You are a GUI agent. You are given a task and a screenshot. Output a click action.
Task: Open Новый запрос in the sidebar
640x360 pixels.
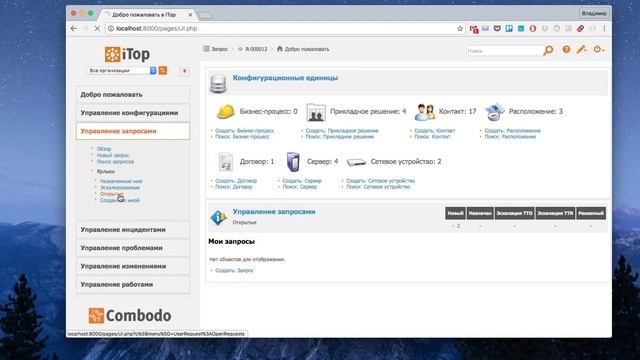[x=113, y=155]
